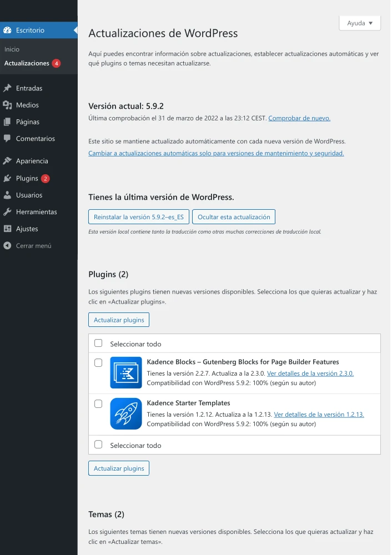Click the Páginas pages icon
392x555 pixels.
[7, 122]
